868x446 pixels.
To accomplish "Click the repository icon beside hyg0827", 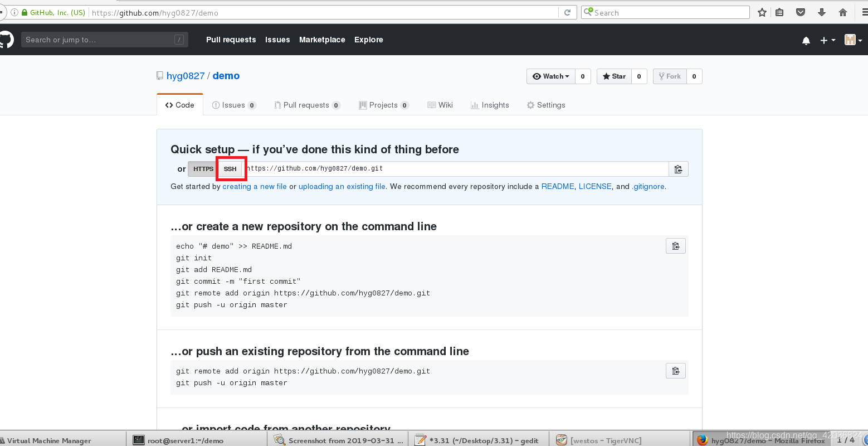I will [x=160, y=76].
